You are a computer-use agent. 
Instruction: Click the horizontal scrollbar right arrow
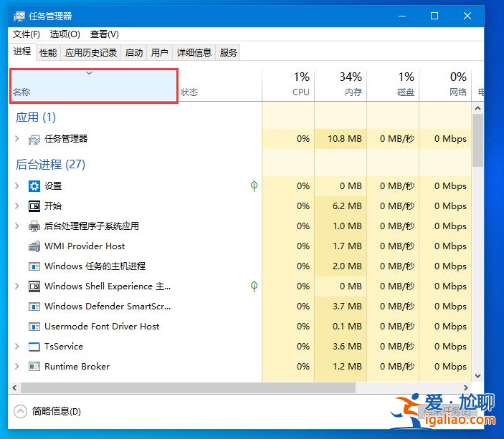pyautogui.click(x=465, y=387)
